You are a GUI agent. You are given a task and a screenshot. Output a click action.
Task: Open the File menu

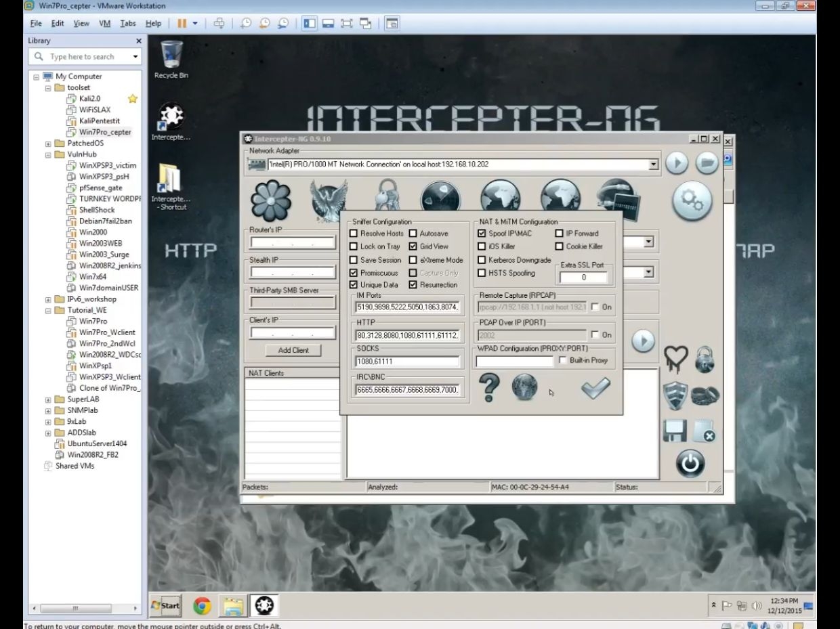(x=36, y=23)
